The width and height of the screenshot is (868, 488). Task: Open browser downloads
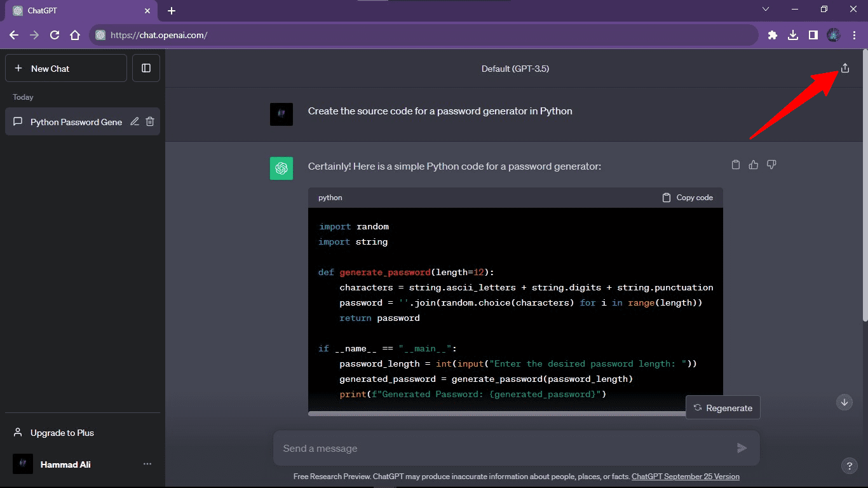(x=793, y=36)
